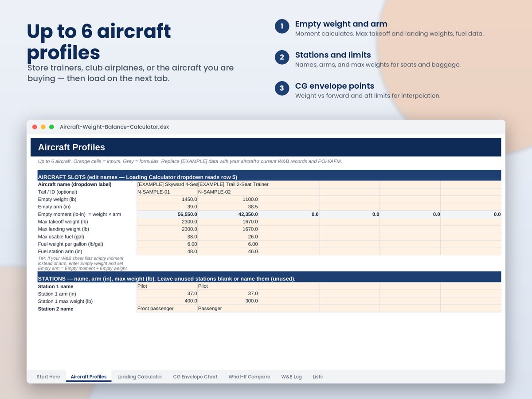Click the Aircraft Profiles sheet title banner
The image size is (532, 399).
click(x=266, y=147)
